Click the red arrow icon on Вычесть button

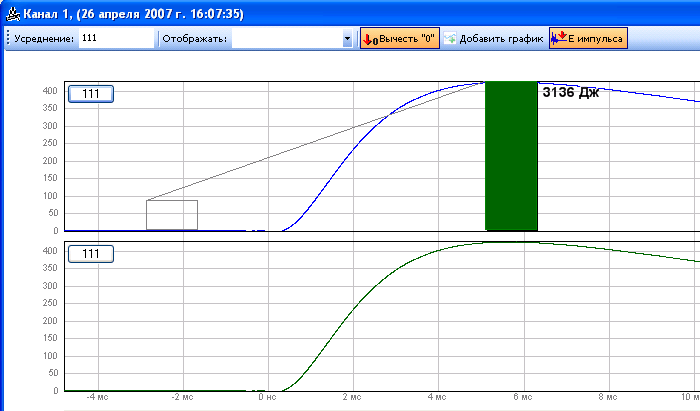point(370,39)
